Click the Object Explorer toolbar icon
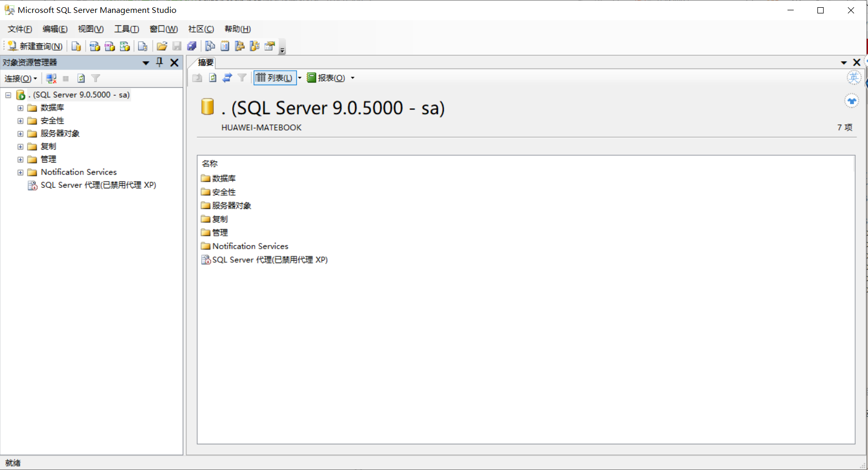This screenshot has width=868, height=470. point(239,46)
